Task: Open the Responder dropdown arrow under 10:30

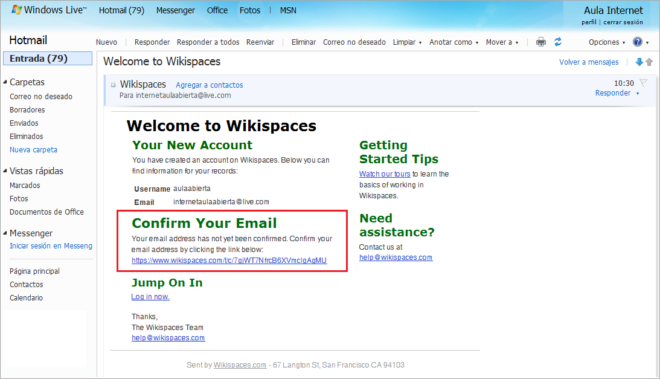Action: [x=638, y=93]
